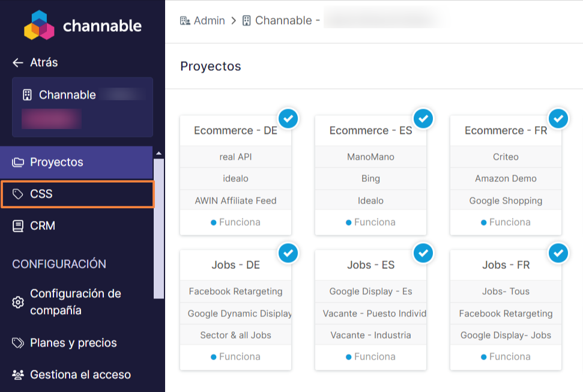Open the Jobs - FR project

[x=506, y=265]
